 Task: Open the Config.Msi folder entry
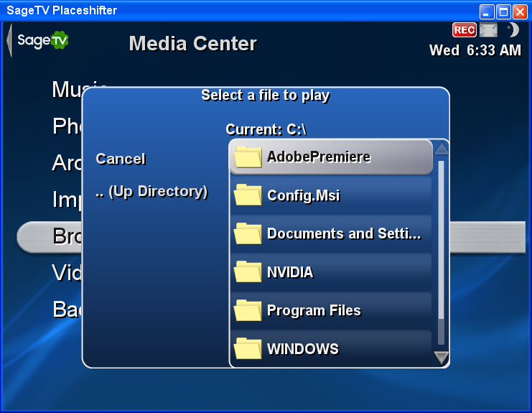tap(331, 195)
